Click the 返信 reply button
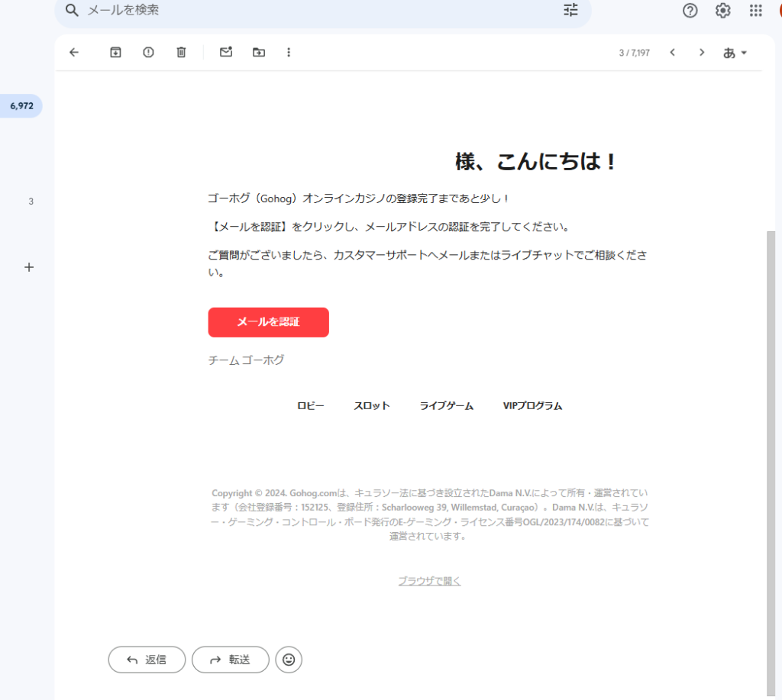The width and height of the screenshot is (782, 700). tap(147, 660)
